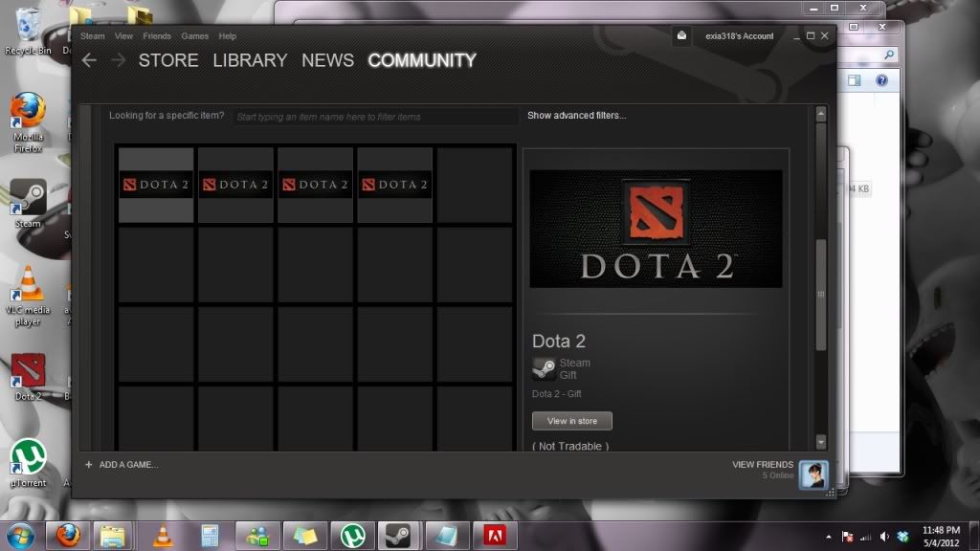Open the Adobe application from the taskbar
The image size is (980, 551).
pos(495,536)
